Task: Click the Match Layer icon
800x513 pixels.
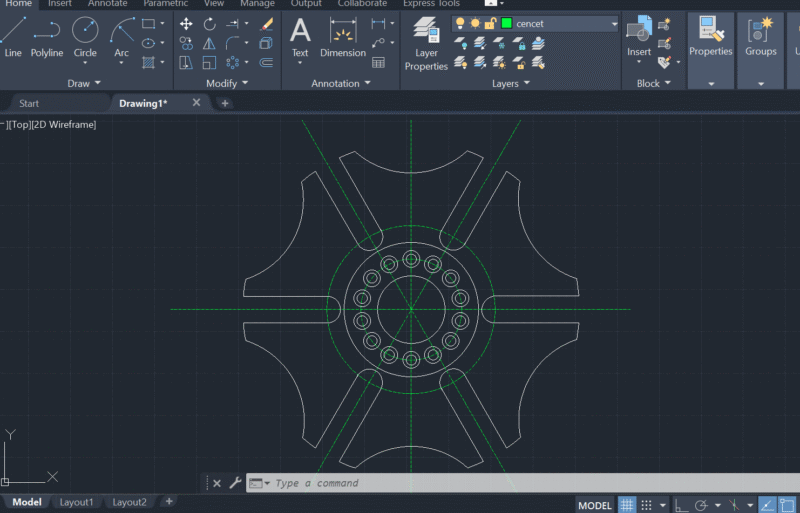Action: pos(538,63)
